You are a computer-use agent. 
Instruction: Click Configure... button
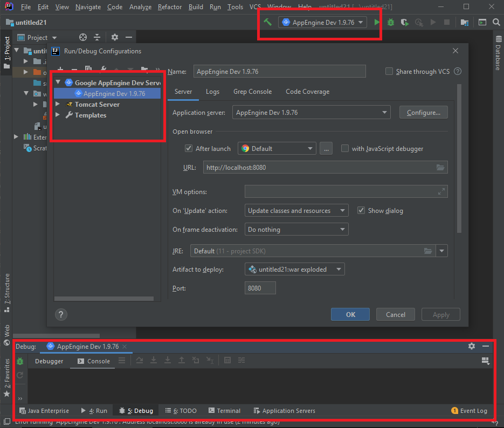point(423,113)
